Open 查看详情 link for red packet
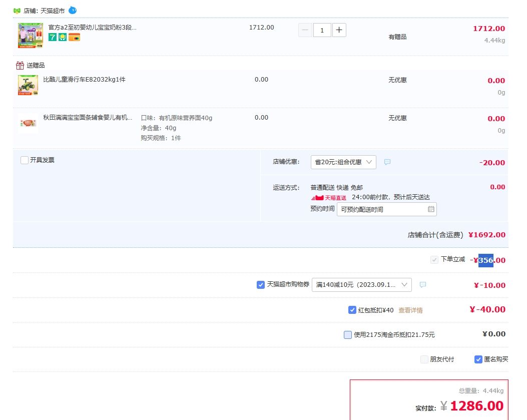 coord(410,310)
